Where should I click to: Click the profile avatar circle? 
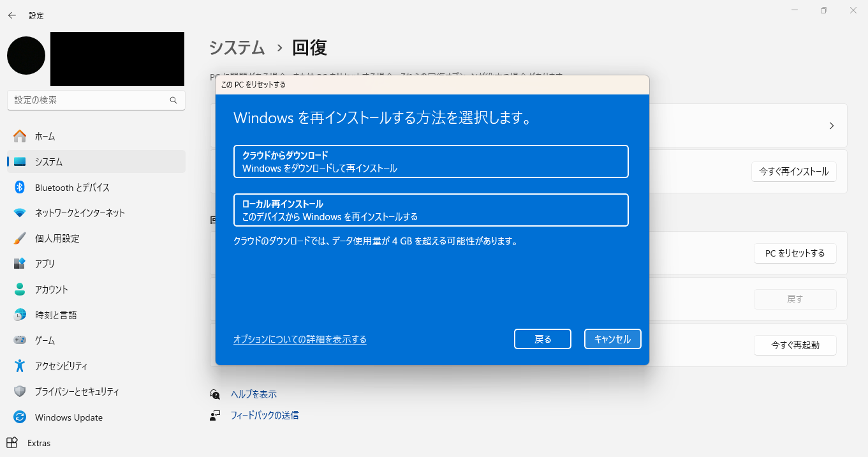pos(26,56)
